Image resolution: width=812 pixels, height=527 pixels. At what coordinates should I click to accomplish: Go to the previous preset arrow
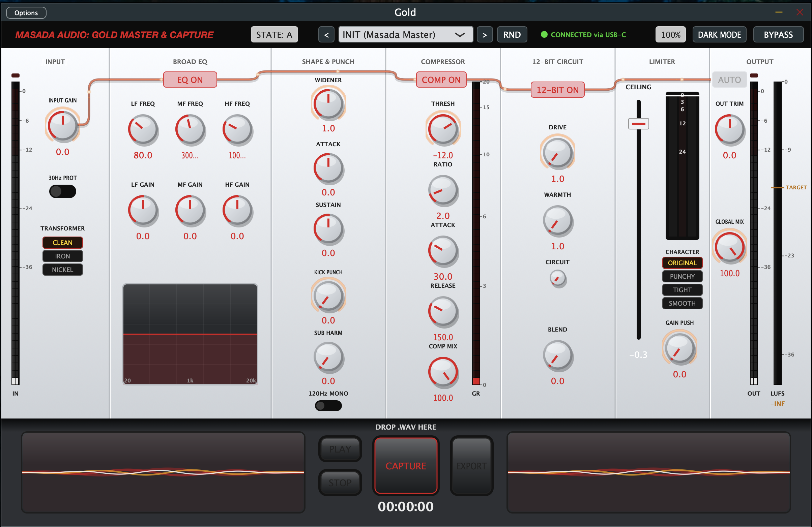click(x=326, y=35)
